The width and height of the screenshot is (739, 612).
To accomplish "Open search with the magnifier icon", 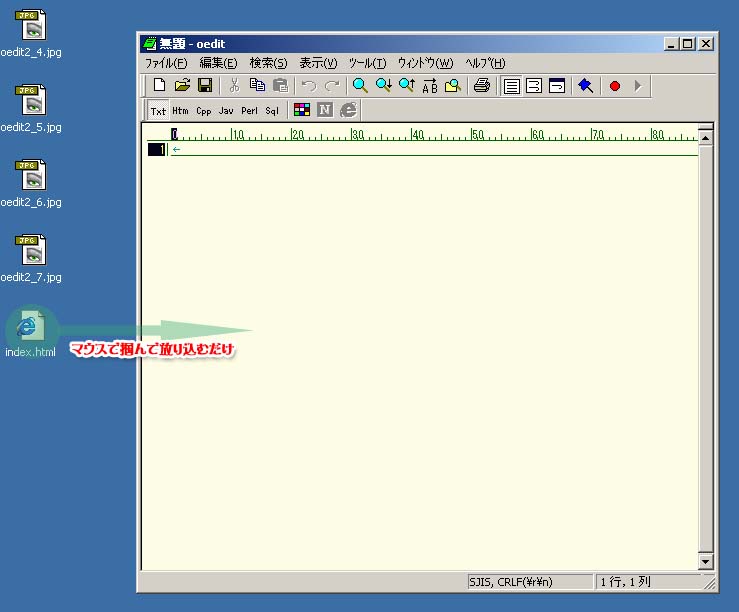I will [360, 86].
